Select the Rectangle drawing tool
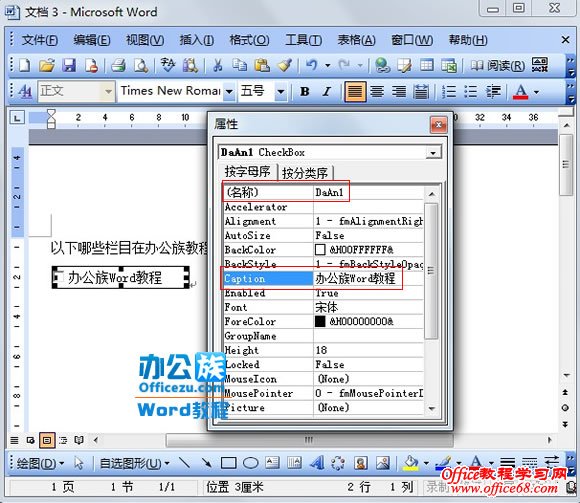Screen dimensions: 580x503 229,463
